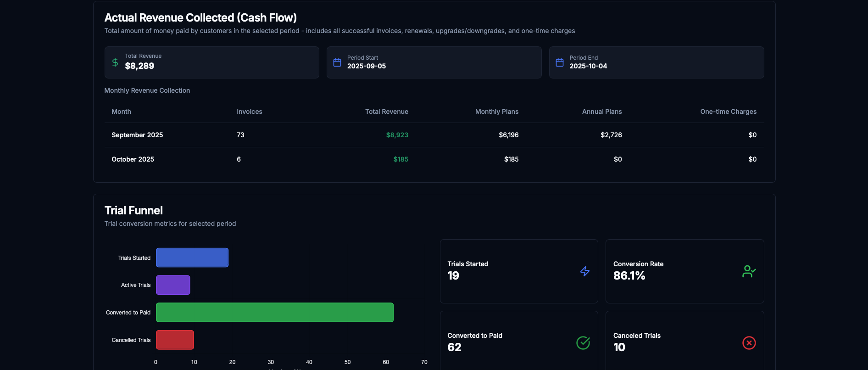Click the Conversion Rate user-check icon
The height and width of the screenshot is (370, 868).
point(749,271)
